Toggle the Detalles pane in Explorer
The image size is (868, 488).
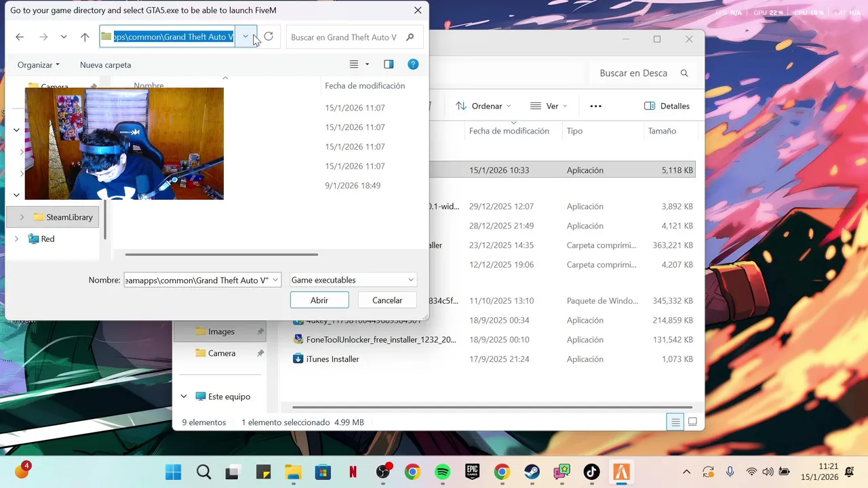667,106
